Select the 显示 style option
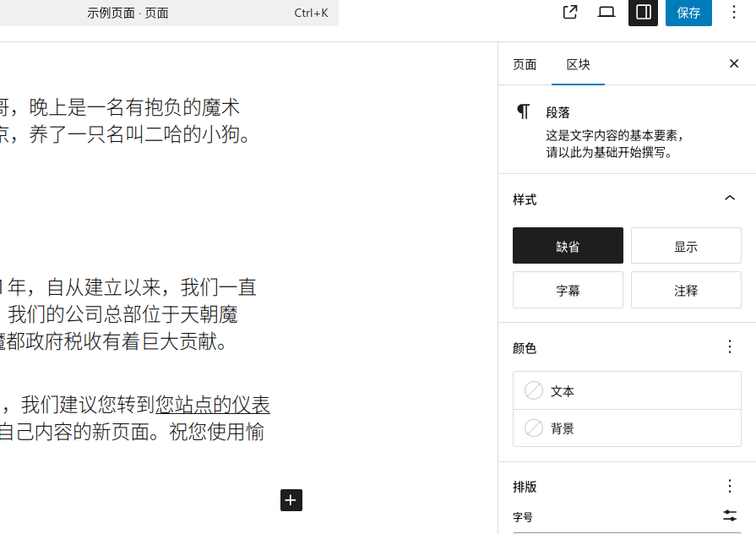The image size is (756, 534). (x=686, y=246)
